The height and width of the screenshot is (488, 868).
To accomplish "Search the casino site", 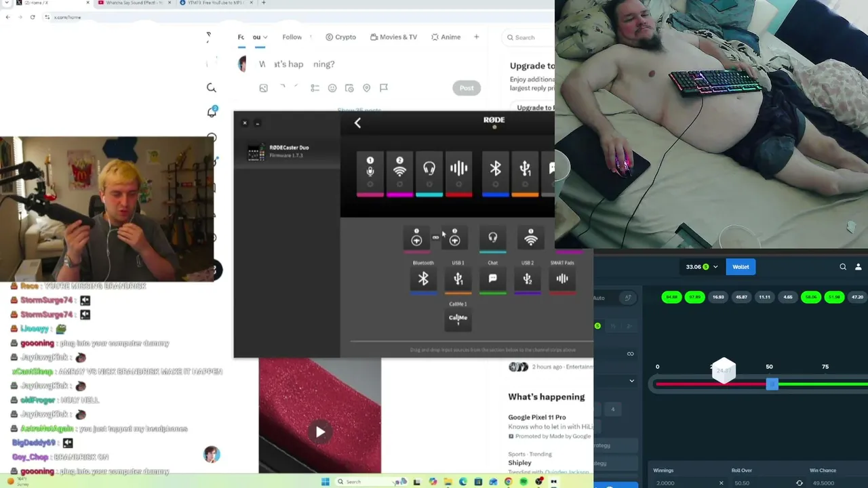I will pos(843,267).
